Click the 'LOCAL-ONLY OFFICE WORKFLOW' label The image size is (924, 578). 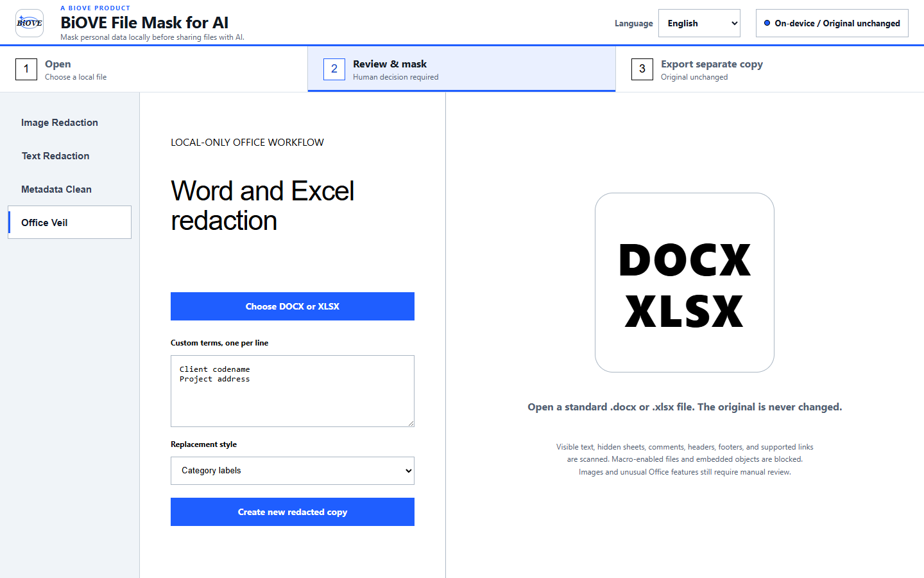[247, 143]
